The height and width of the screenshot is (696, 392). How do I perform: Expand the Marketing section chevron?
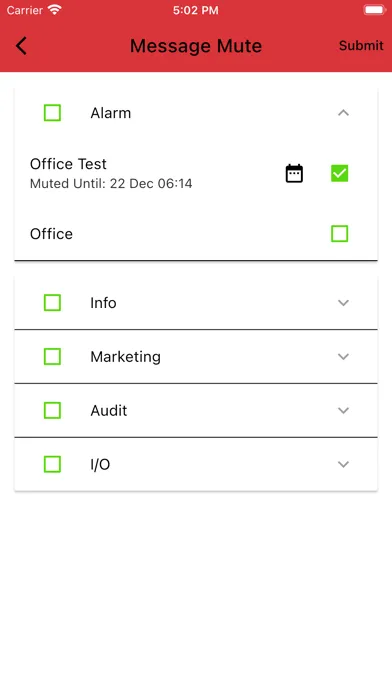(x=343, y=356)
